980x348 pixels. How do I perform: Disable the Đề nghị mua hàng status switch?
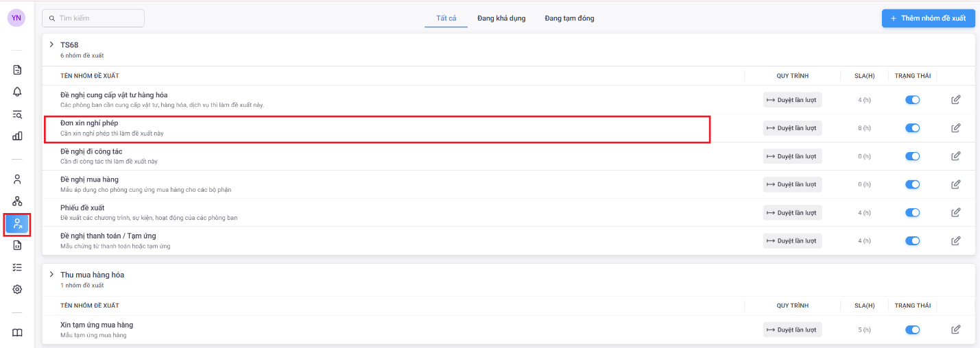[x=912, y=184]
